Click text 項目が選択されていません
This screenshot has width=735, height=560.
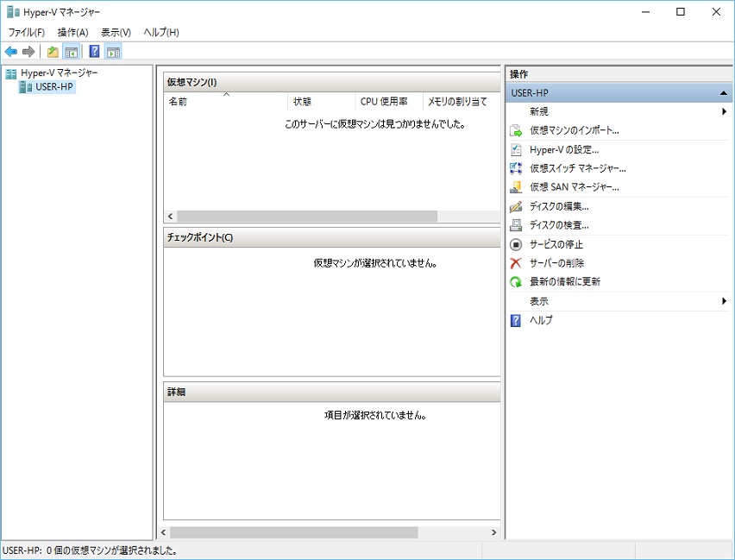[375, 415]
